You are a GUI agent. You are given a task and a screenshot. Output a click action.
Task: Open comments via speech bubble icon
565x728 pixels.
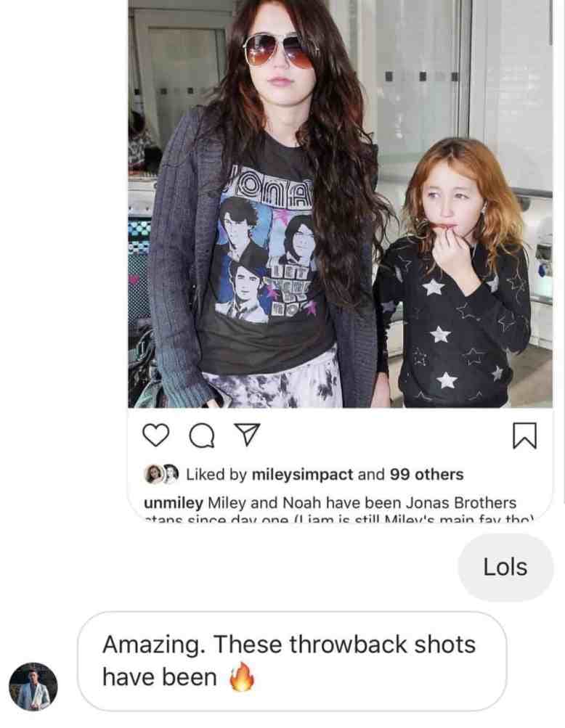coord(202,435)
